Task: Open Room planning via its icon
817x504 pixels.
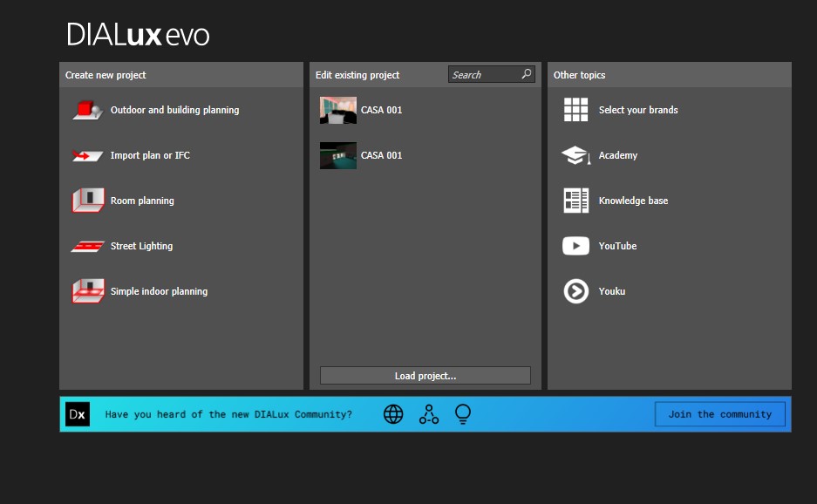Action: (x=87, y=201)
